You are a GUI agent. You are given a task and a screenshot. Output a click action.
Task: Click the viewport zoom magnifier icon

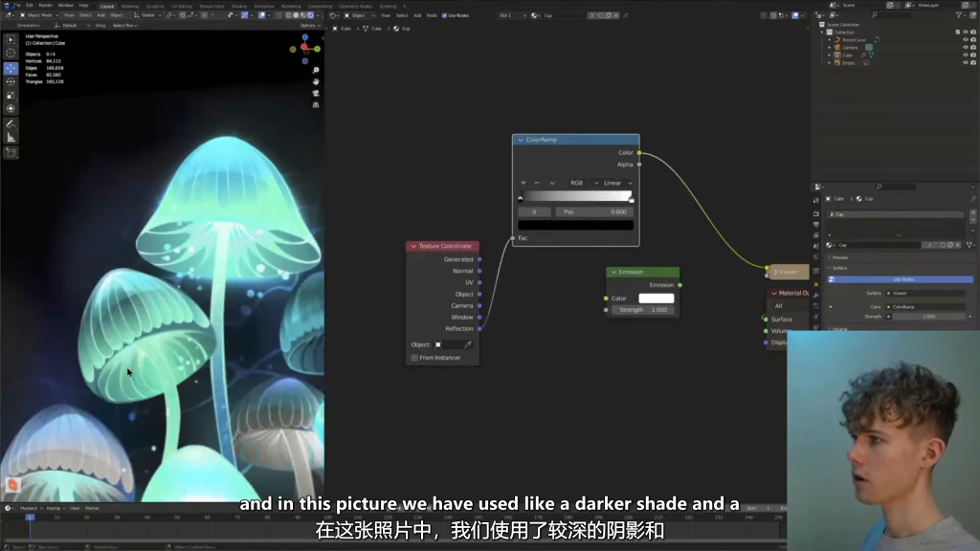[316, 70]
